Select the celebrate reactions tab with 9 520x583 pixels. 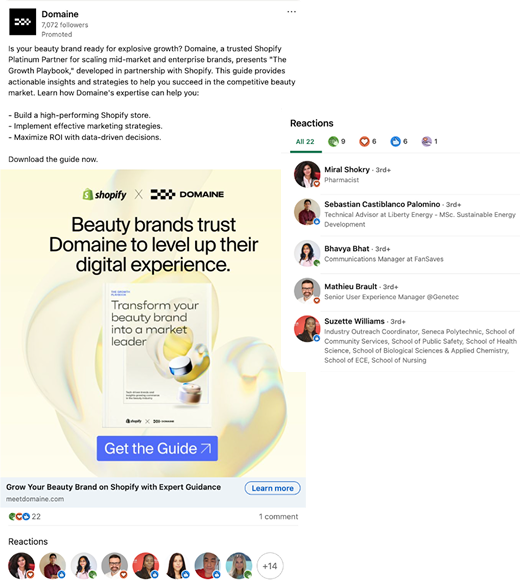tap(337, 141)
